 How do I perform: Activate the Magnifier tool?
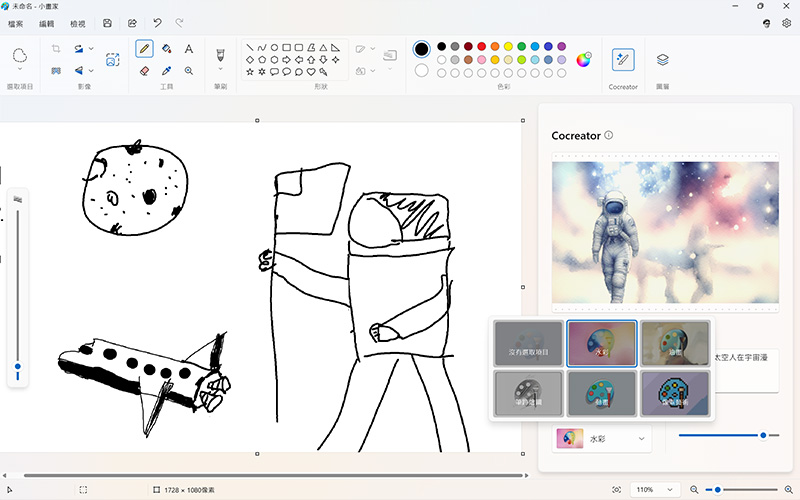pyautogui.click(x=188, y=71)
